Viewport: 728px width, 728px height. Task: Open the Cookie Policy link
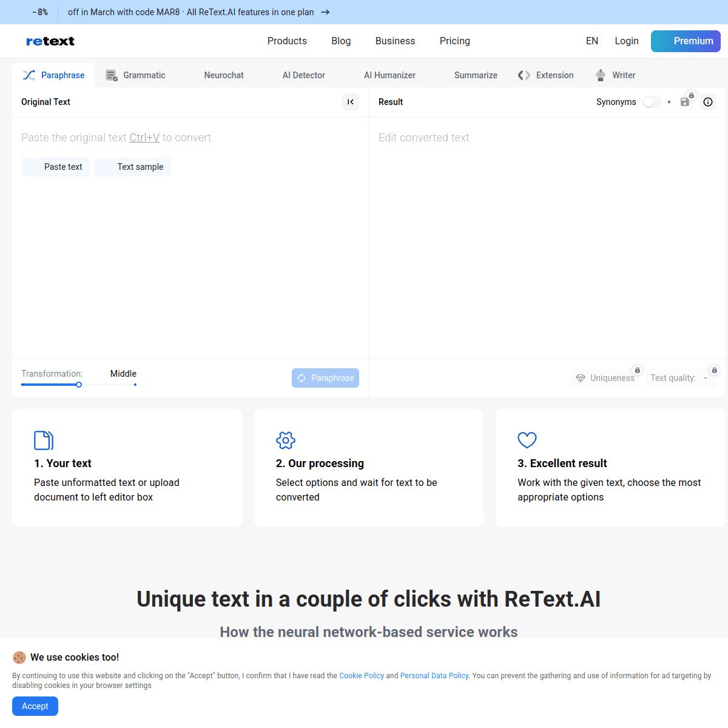pyautogui.click(x=362, y=676)
